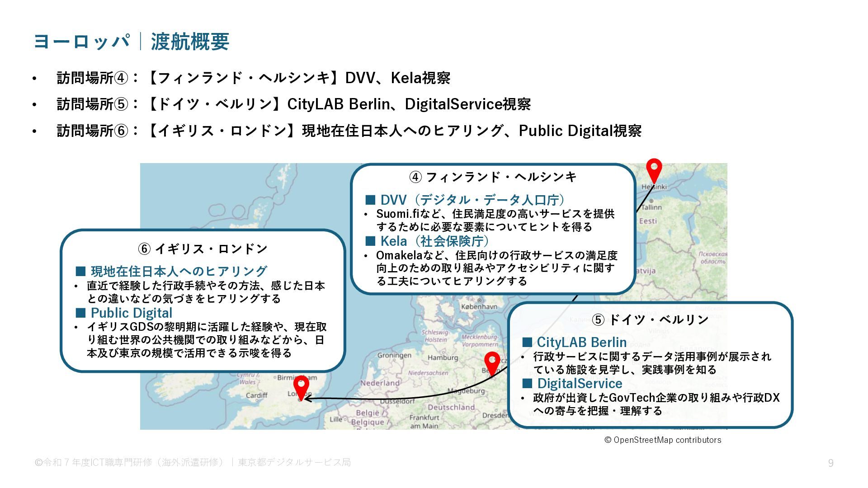The width and height of the screenshot is (868, 488).
Task: Click the København label on the map
Action: (479, 306)
